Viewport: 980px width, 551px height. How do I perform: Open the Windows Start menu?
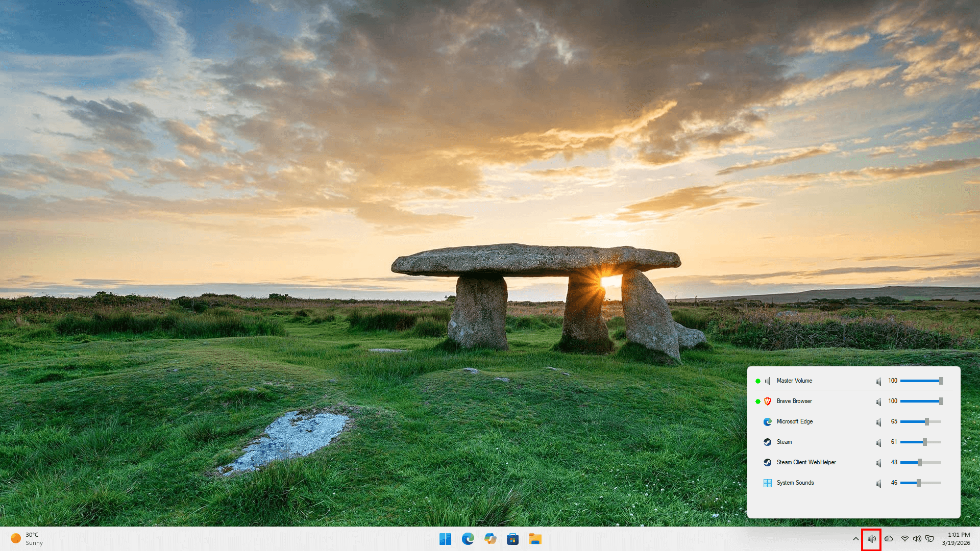[445, 539]
